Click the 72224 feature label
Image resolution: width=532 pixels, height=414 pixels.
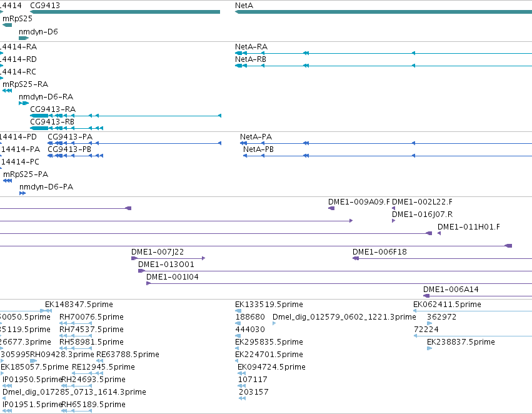(426, 329)
